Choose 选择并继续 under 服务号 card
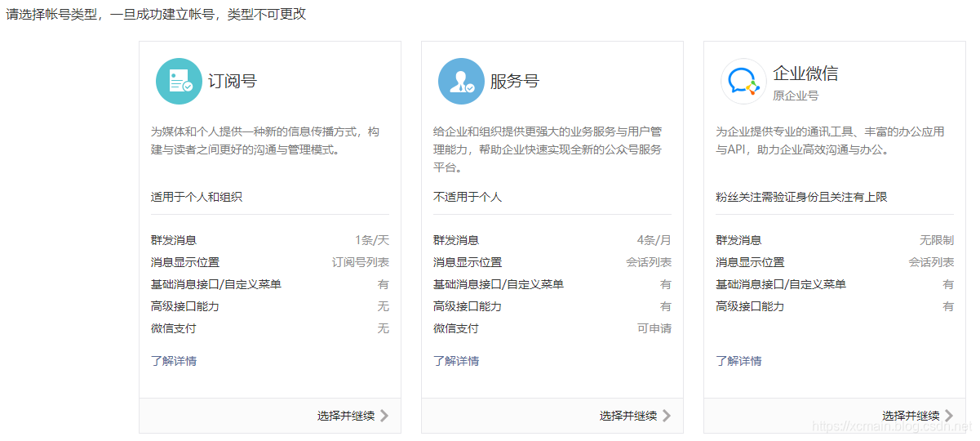This screenshot has width=980, height=441. [628, 416]
